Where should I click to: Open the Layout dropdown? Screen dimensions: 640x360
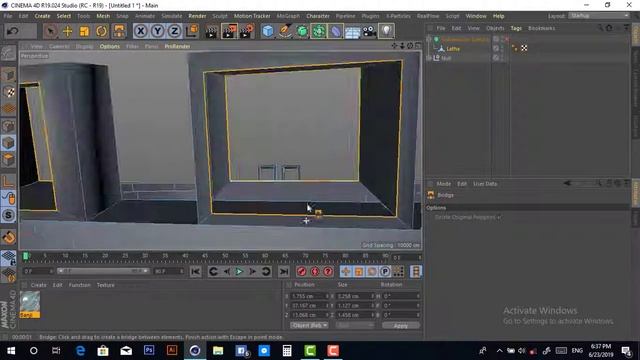click(x=599, y=16)
